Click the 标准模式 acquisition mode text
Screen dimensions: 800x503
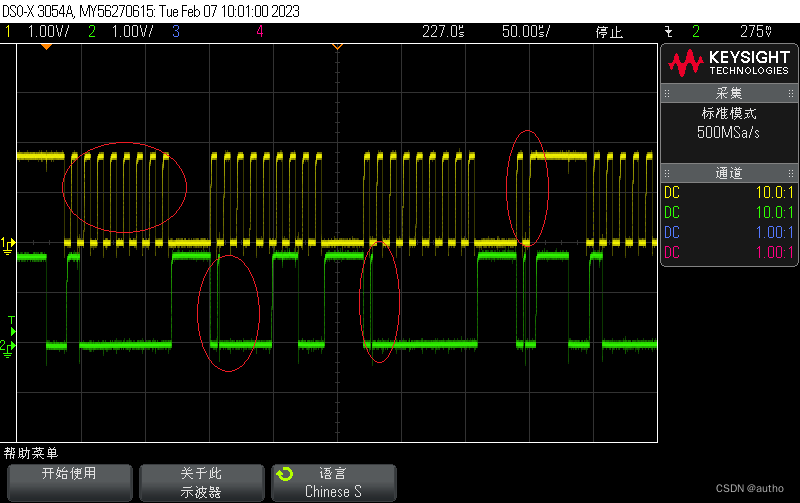point(729,113)
